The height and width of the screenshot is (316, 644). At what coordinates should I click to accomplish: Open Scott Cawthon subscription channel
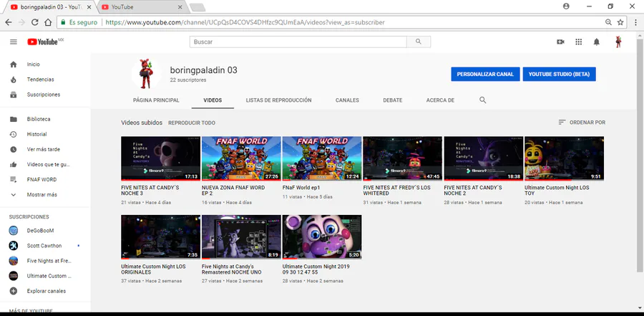pos(45,246)
